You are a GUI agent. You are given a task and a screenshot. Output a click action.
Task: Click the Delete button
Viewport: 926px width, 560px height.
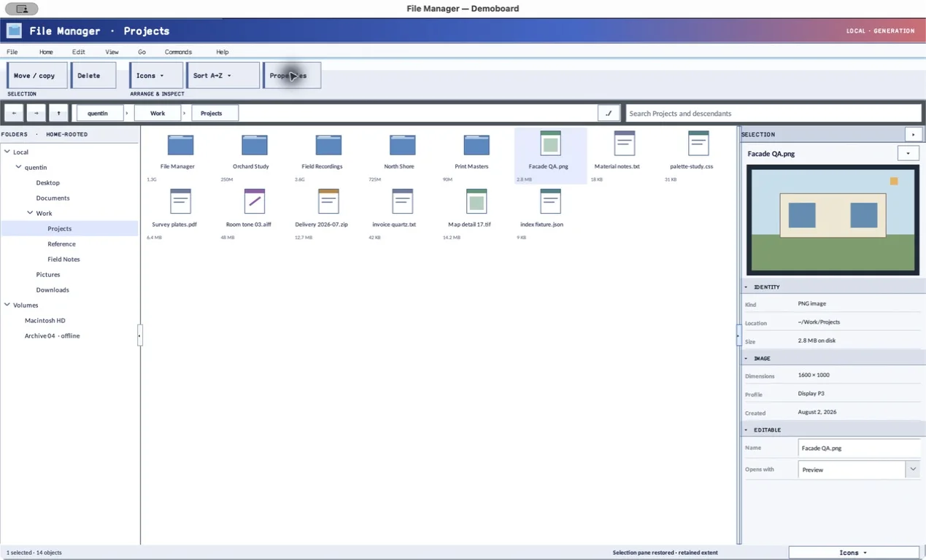coord(93,75)
